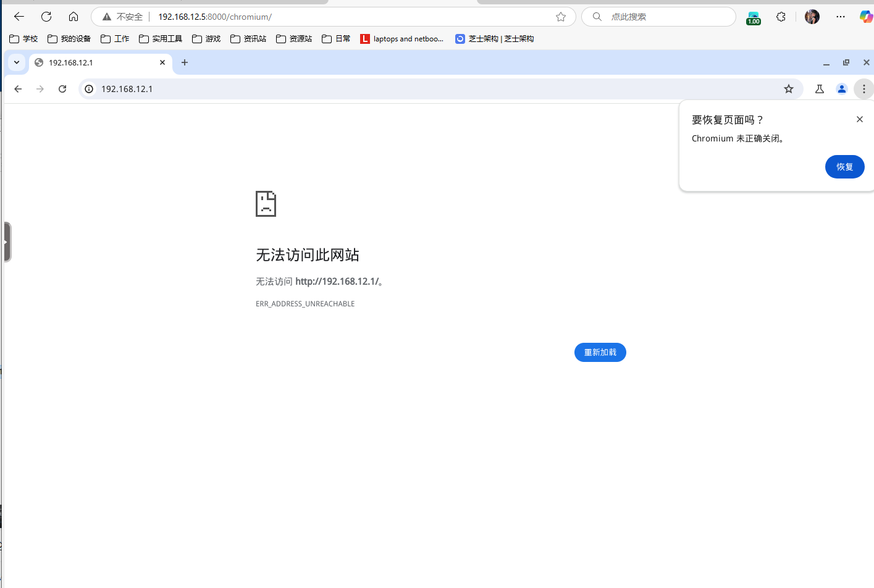874x588 pixels.
Task: Open the 游戏 bookmarks folder
Action: click(206, 39)
